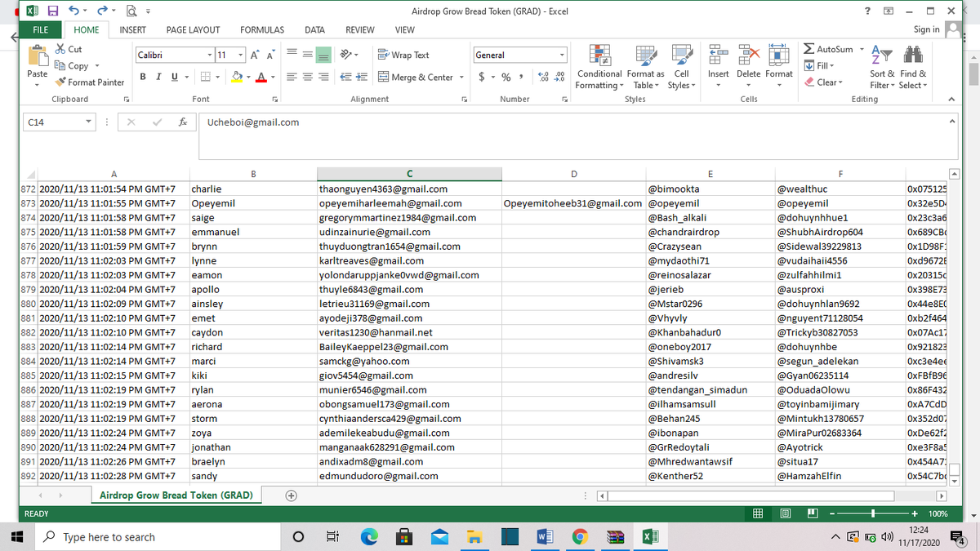The image size is (980, 551).
Task: Click the Insert Function fx button
Action: point(185,122)
